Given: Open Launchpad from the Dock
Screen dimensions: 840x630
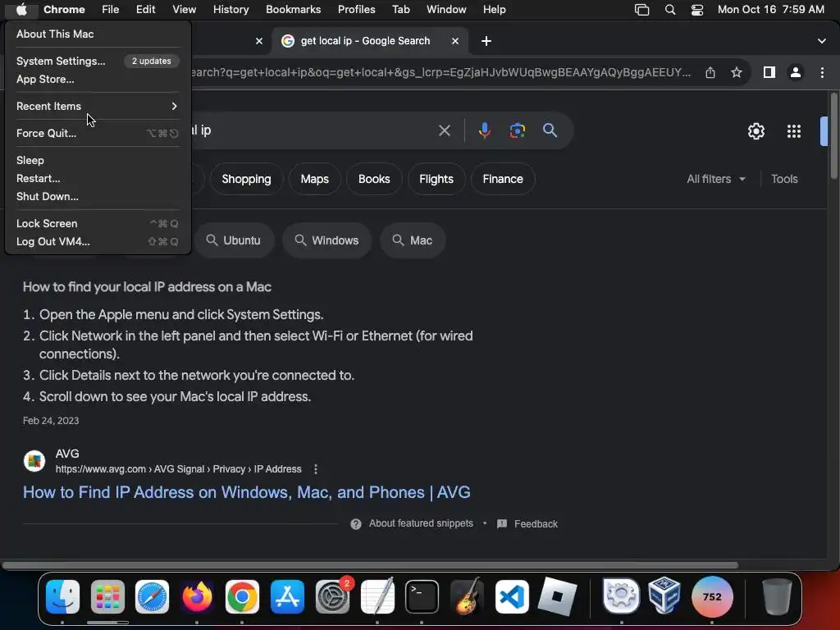Looking at the screenshot, I should (107, 596).
